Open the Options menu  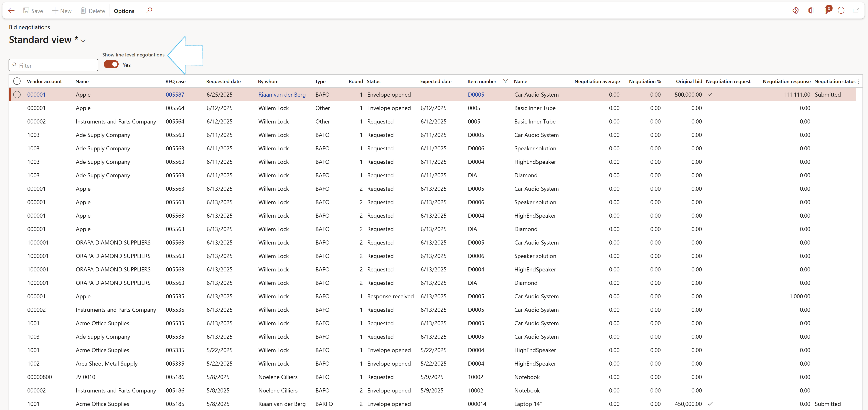point(124,11)
